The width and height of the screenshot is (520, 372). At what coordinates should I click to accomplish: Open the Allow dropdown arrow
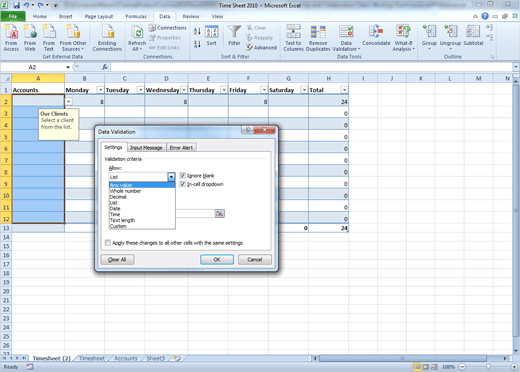(171, 177)
